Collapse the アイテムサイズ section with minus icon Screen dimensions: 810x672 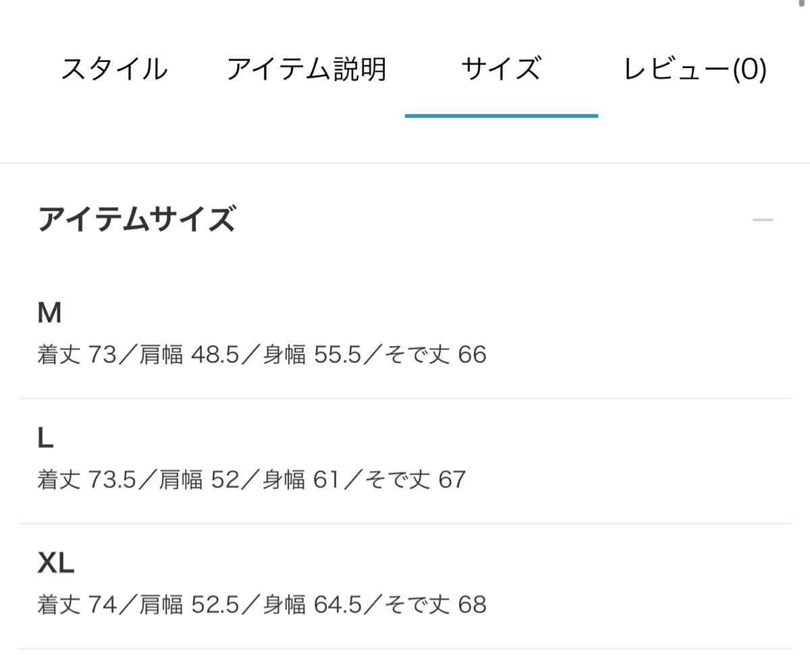[x=762, y=220]
